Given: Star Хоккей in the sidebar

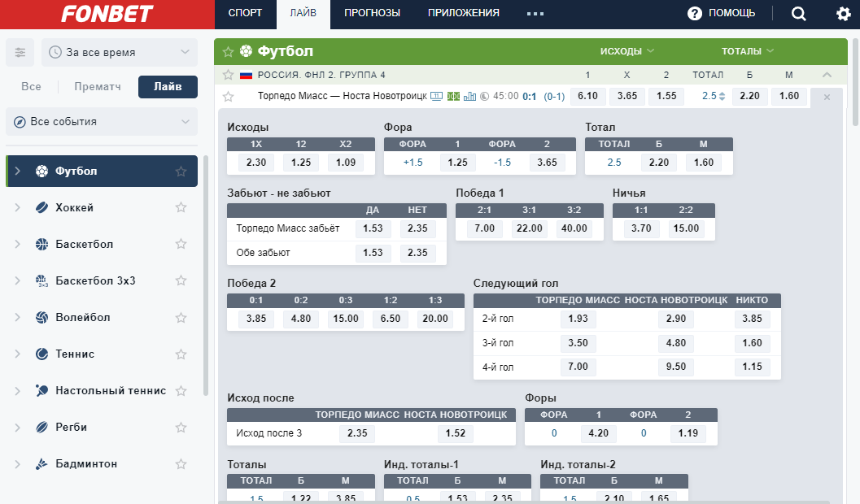Looking at the screenshot, I should pyautogui.click(x=181, y=207).
